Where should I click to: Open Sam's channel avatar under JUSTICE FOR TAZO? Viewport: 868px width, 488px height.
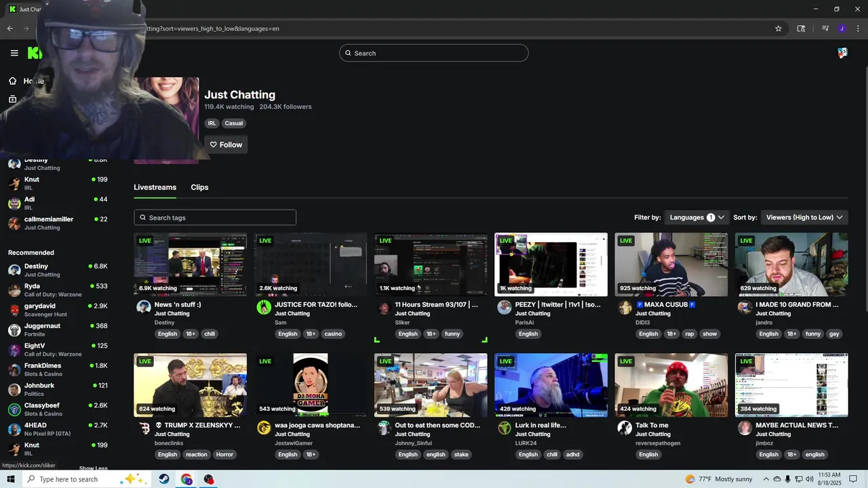pyautogui.click(x=264, y=307)
